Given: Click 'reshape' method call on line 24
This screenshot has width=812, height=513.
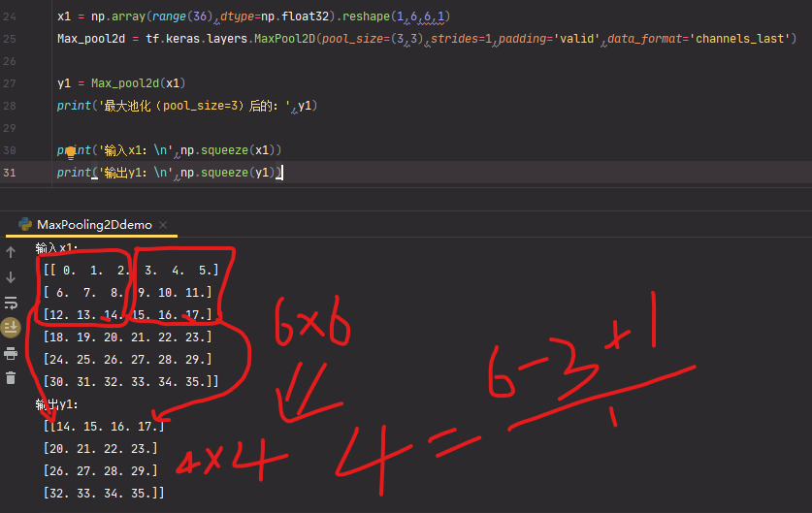Looking at the screenshot, I should tap(366, 16).
